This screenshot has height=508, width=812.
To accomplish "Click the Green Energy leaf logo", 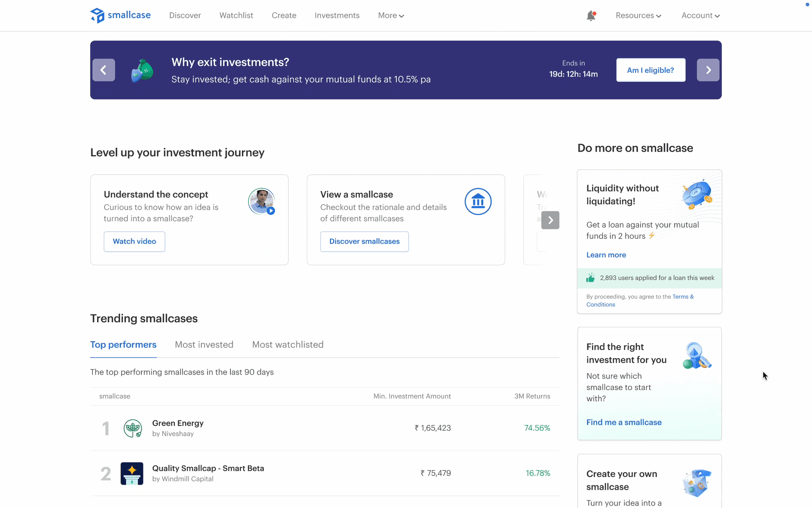I will 133,428.
